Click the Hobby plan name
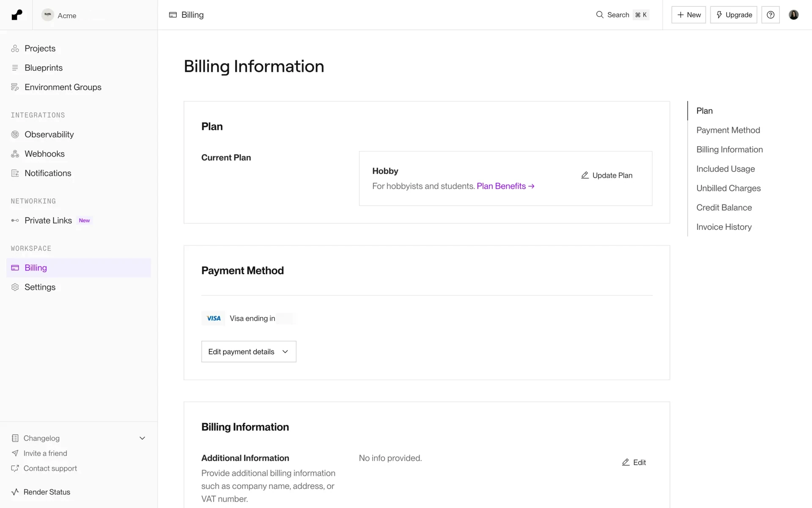 385,171
